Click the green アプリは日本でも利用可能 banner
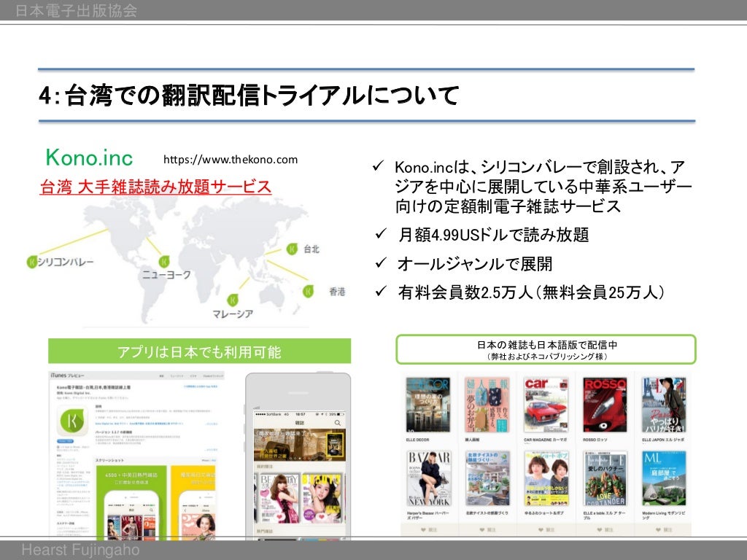The width and height of the screenshot is (747, 560). point(200,351)
